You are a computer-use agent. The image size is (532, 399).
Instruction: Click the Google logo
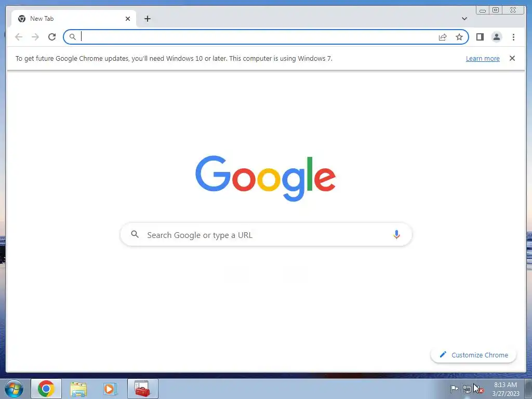pos(265,179)
